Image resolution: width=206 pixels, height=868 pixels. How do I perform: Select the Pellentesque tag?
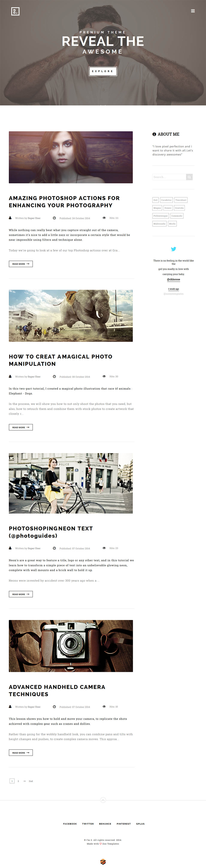(161, 216)
